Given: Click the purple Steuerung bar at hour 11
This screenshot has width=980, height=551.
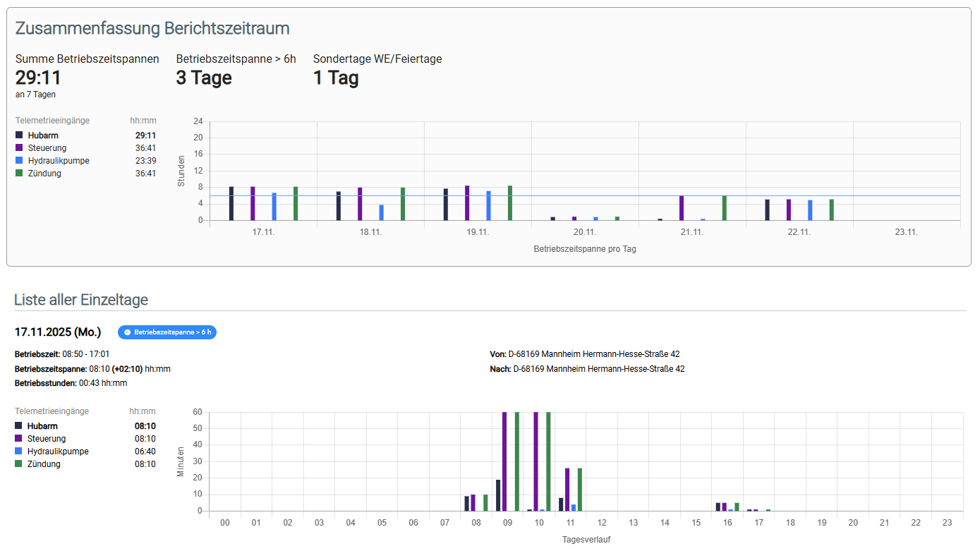Looking at the screenshot, I should [x=567, y=490].
